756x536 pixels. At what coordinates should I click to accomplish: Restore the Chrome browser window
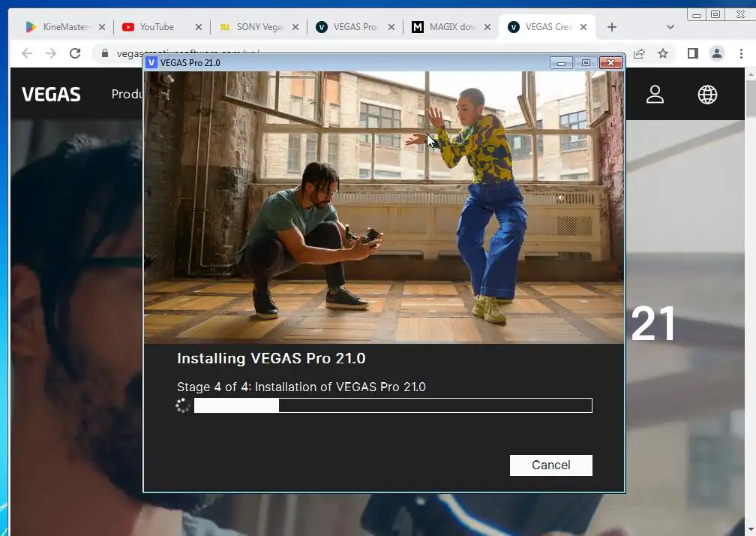[715, 14]
